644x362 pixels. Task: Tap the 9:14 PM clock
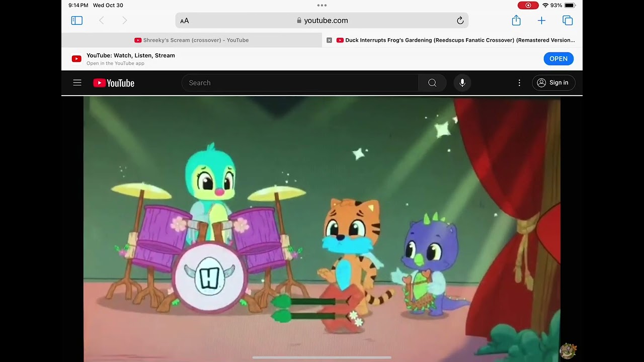click(78, 6)
